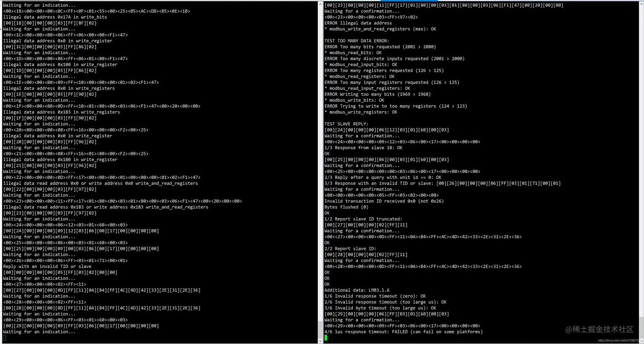Click 'ERROR Writing too many bits (1969 > 1968)'
Viewport: 644px width, 344px height.
[378, 95]
